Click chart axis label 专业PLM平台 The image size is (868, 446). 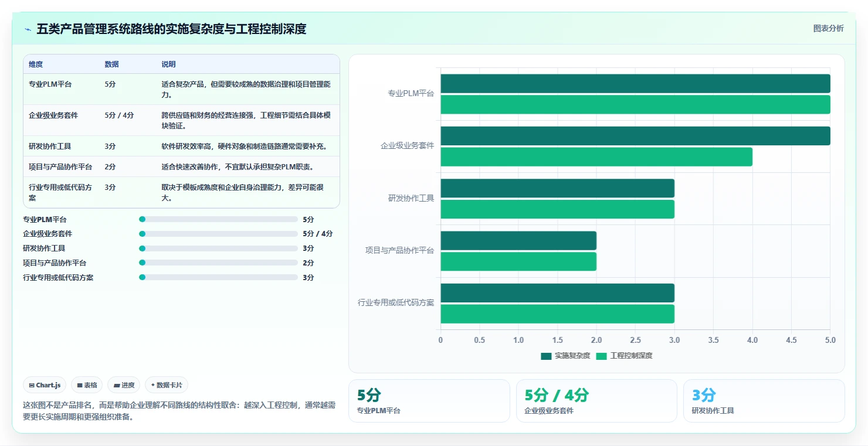tap(411, 94)
